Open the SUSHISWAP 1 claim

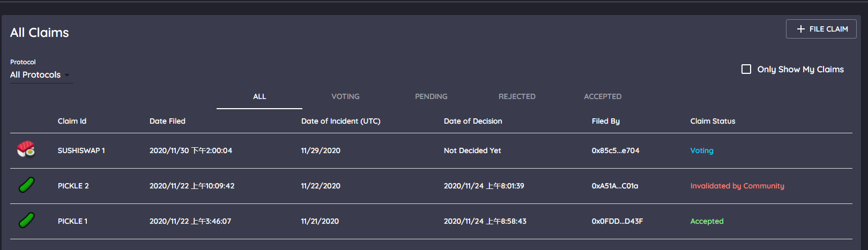point(81,150)
